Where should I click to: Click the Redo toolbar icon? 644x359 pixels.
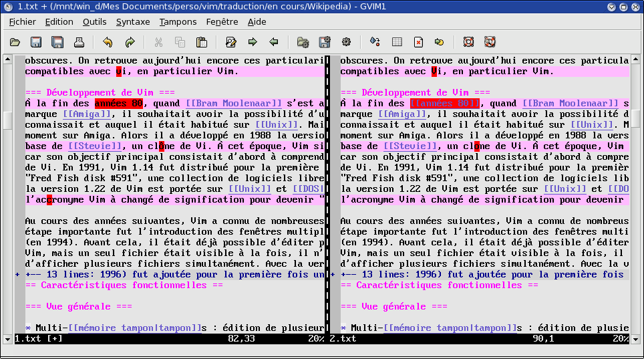tap(130, 42)
